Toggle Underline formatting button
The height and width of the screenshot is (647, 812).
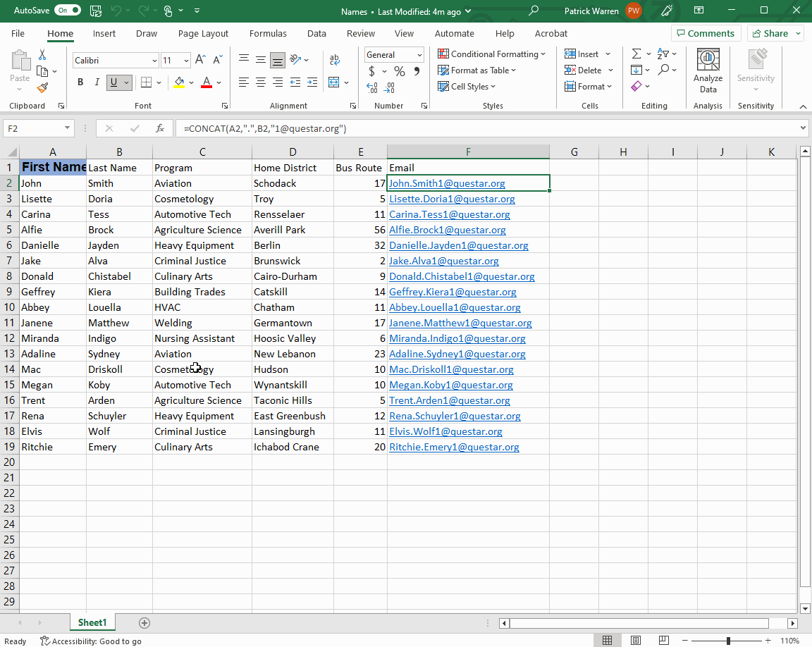(113, 82)
